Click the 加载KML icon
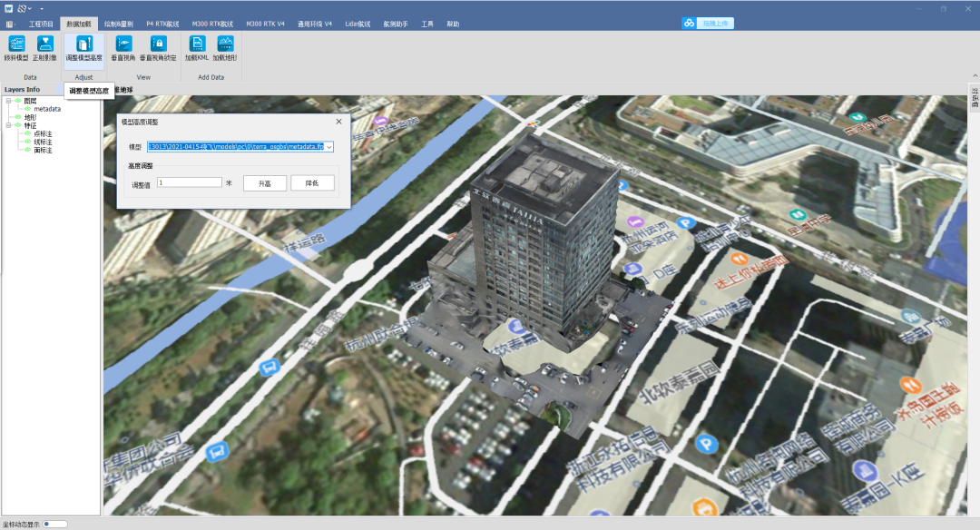 tap(197, 44)
